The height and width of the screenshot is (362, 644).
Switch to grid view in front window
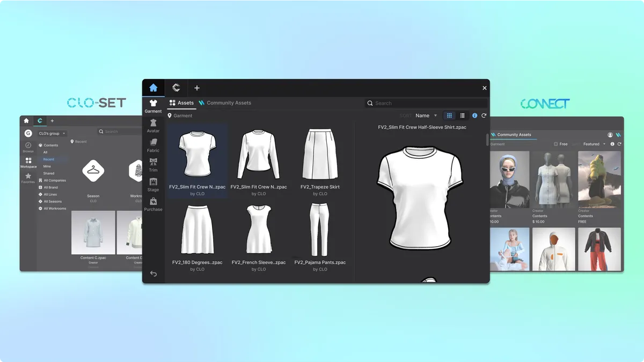[x=449, y=115]
